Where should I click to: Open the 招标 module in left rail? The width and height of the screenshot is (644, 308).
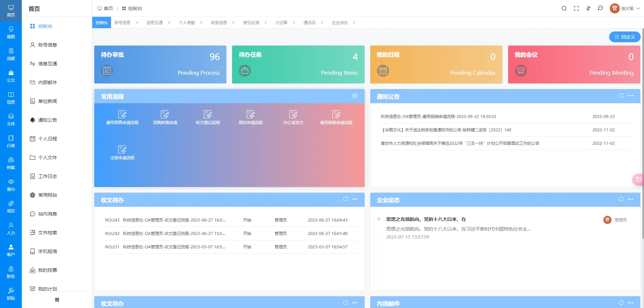(x=11, y=294)
